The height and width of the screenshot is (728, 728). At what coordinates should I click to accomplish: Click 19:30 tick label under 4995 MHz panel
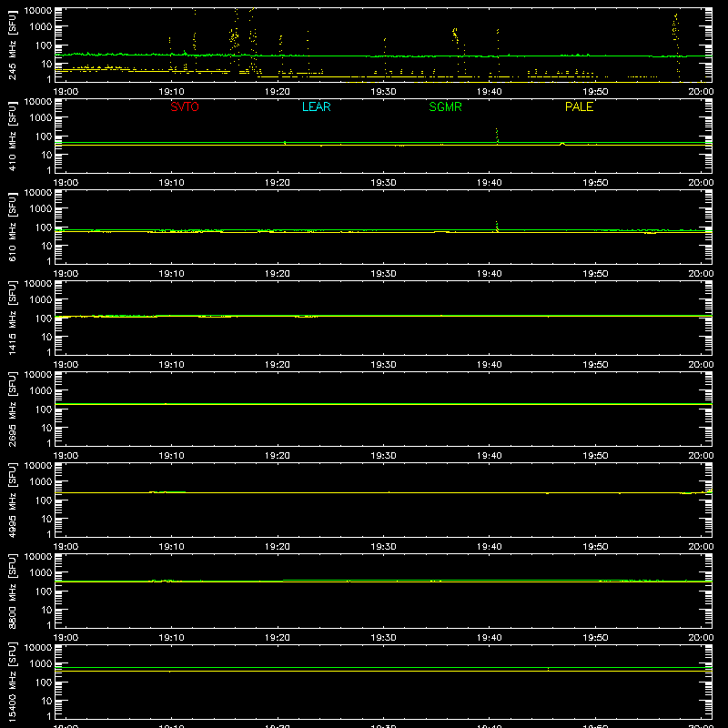(383, 547)
